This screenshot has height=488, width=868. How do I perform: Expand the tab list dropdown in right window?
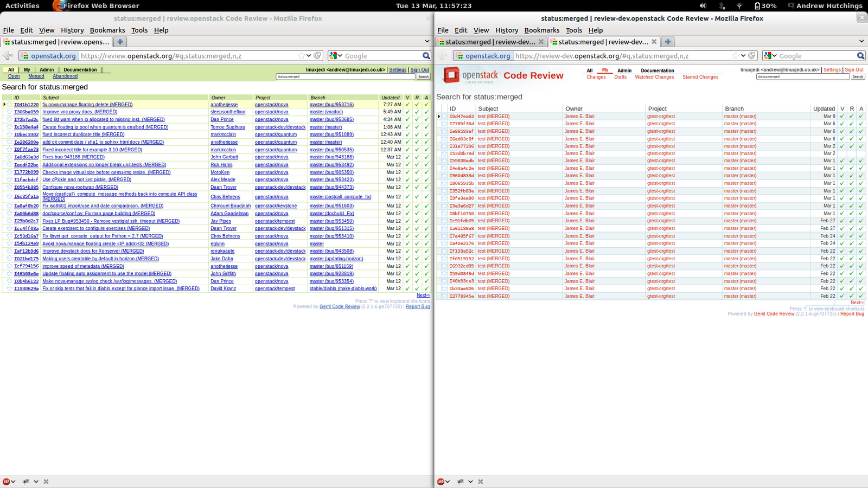pyautogui.click(x=861, y=41)
